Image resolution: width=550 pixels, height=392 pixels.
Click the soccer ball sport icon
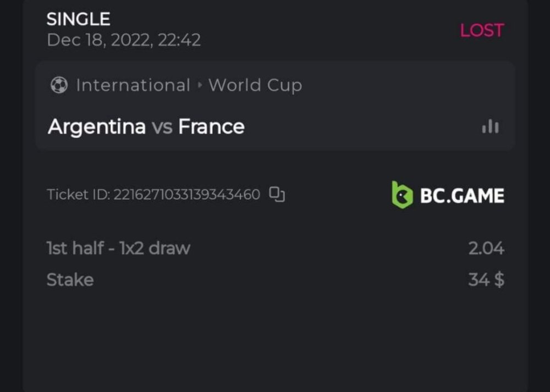pos(59,85)
